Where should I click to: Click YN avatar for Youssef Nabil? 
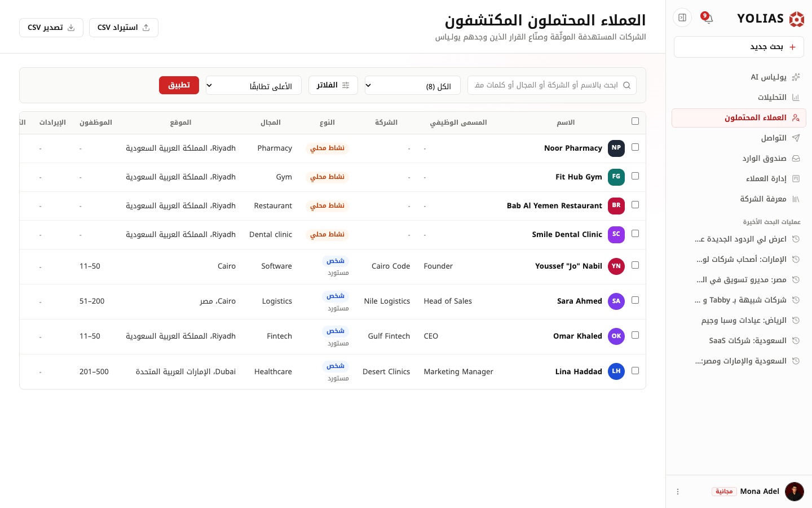[616, 266]
